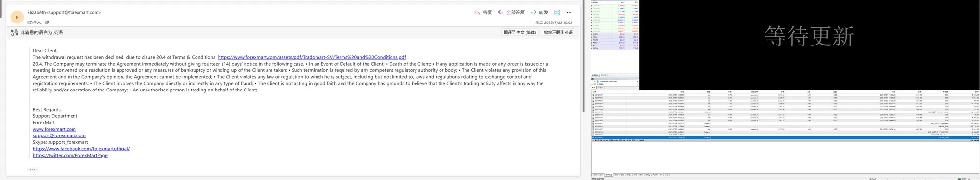Select first order row 62136507 in history
The width and height of the screenshot is (980, 180).
[x=785, y=95]
